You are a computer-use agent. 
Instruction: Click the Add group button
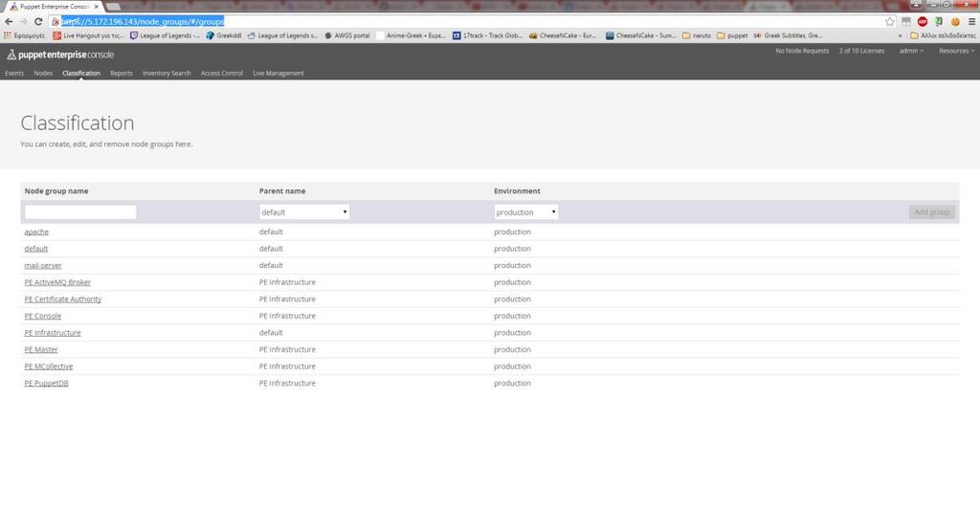(932, 211)
